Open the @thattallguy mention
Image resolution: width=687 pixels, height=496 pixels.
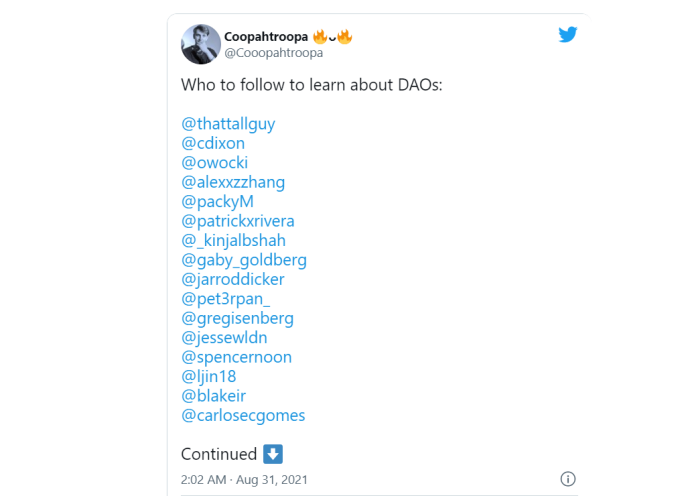[228, 124]
